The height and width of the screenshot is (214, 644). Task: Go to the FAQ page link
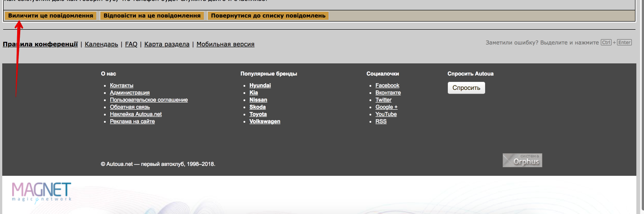(131, 44)
